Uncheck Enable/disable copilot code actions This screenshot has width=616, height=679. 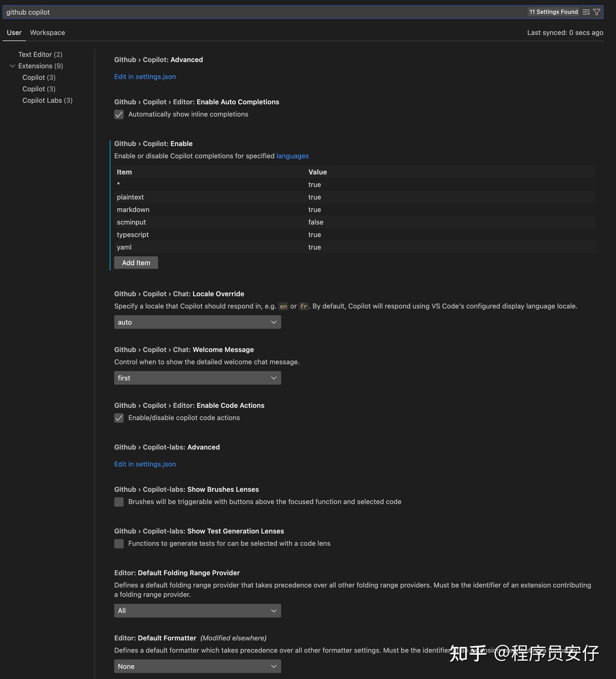point(119,418)
